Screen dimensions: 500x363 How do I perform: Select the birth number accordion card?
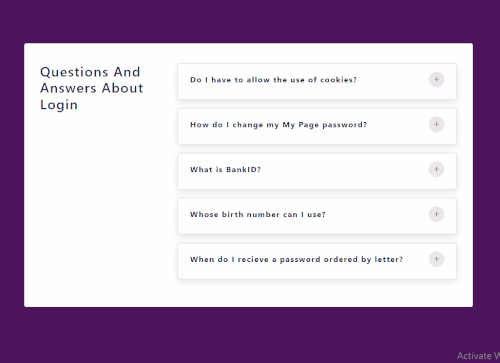317,216
